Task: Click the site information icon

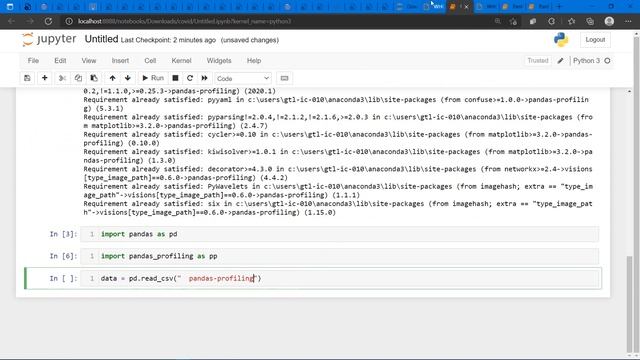Action: tap(69, 21)
